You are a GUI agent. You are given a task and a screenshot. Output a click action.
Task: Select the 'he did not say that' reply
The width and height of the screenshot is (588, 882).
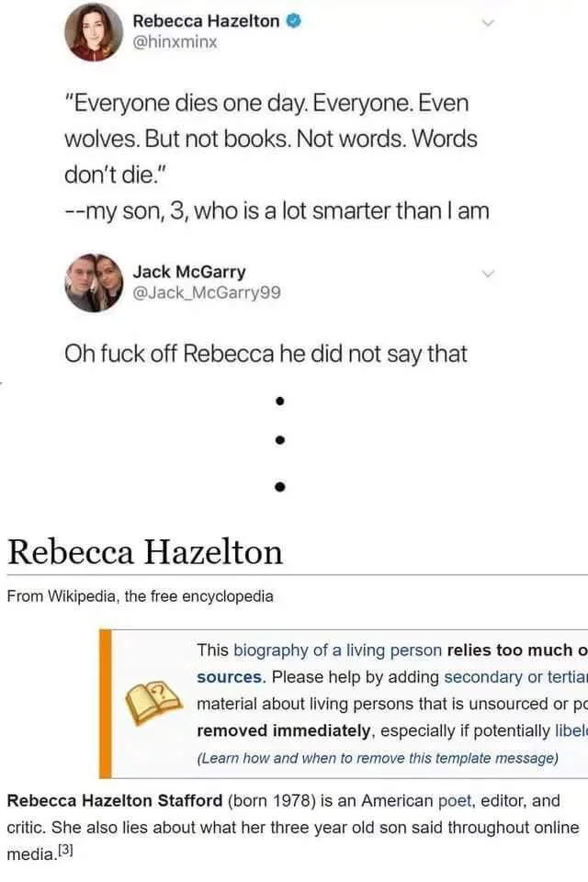point(266,355)
